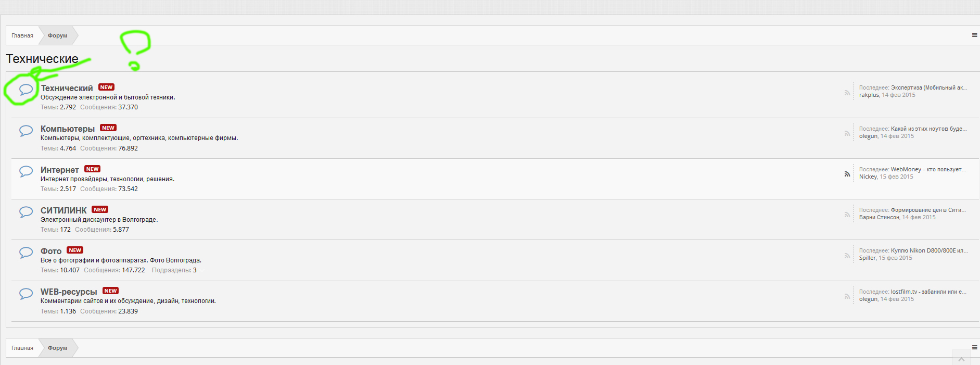This screenshot has height=365, width=980.
Task: Click the speech bubble icon beside Интернет
Action: click(26, 171)
